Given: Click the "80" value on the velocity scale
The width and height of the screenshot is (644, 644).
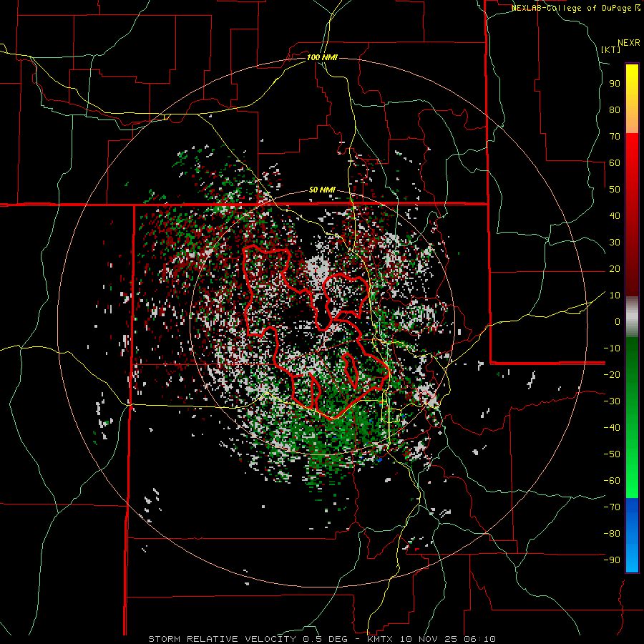Looking at the screenshot, I should [615, 109].
